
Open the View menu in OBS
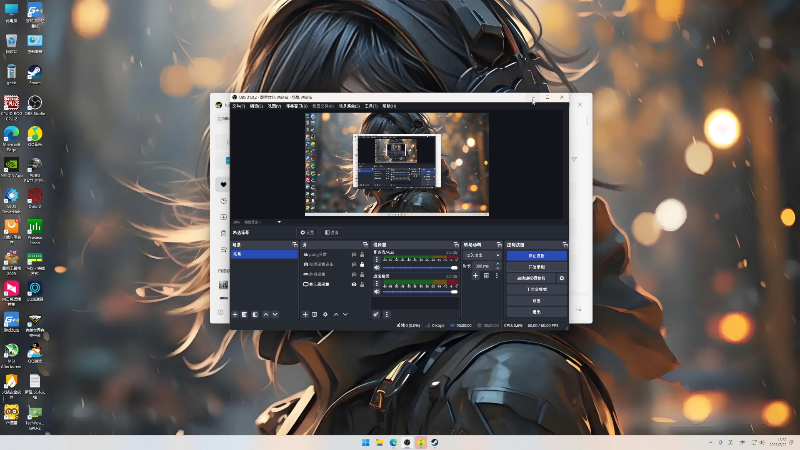[x=274, y=106]
